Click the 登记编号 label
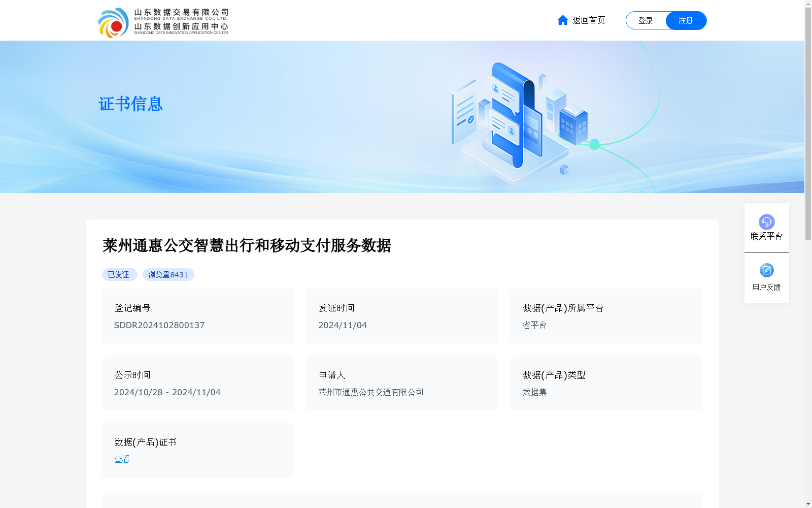 coord(132,308)
